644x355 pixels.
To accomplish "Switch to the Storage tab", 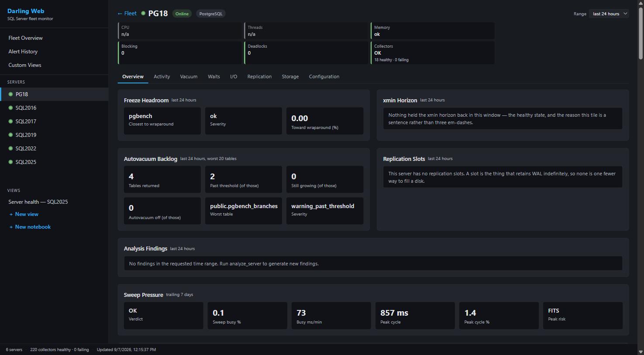I will (290, 77).
